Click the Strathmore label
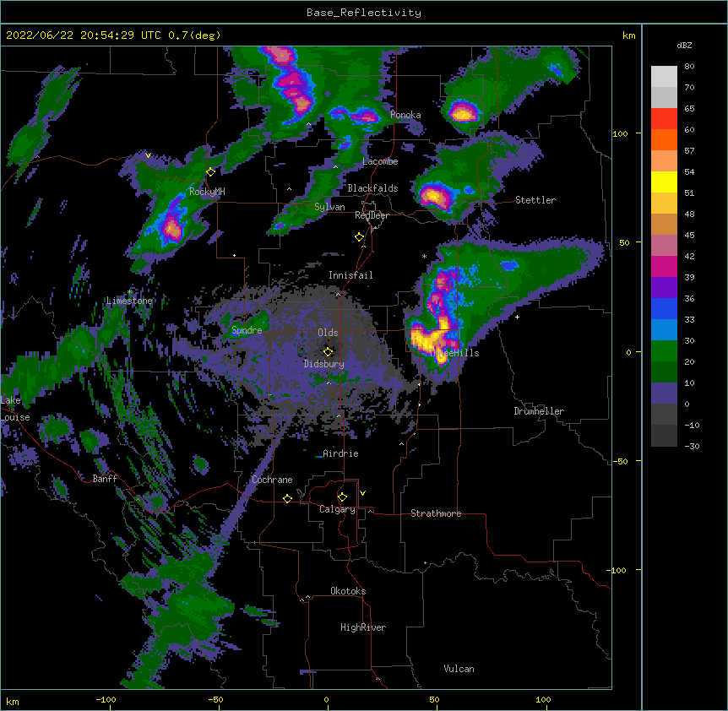The height and width of the screenshot is (711, 728). tap(436, 513)
